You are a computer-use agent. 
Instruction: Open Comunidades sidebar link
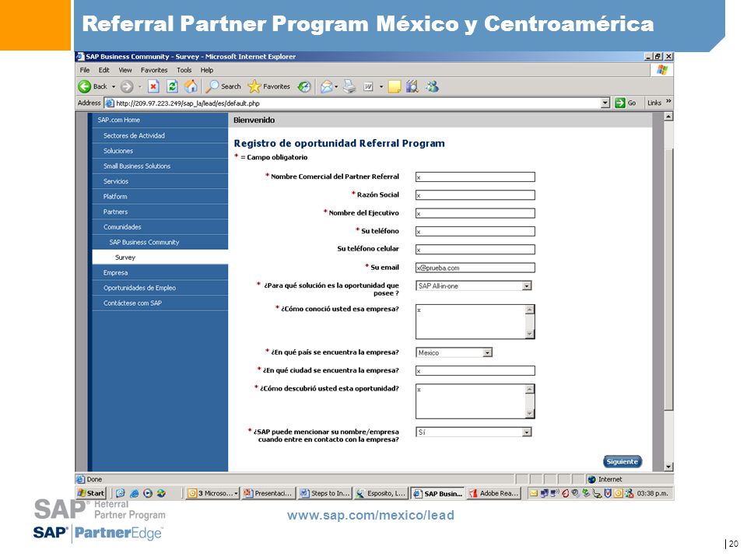(x=122, y=227)
